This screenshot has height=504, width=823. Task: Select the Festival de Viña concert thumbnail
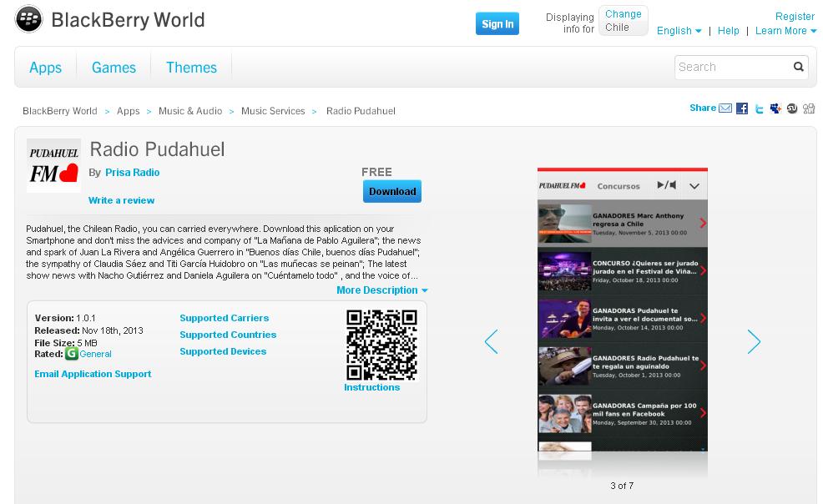(565, 271)
